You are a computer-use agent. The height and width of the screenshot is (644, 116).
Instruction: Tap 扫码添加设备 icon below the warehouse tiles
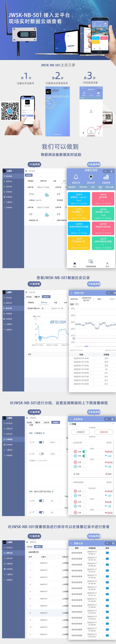click(x=91, y=262)
